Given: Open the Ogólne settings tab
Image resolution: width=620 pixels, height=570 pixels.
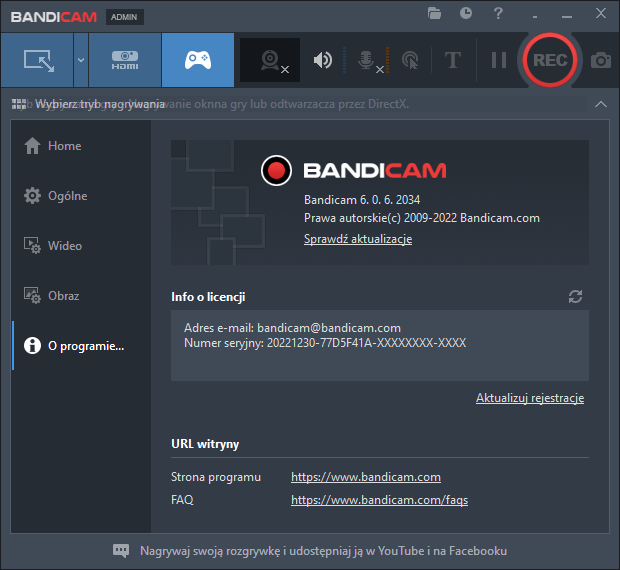Looking at the screenshot, I should coord(81,196).
